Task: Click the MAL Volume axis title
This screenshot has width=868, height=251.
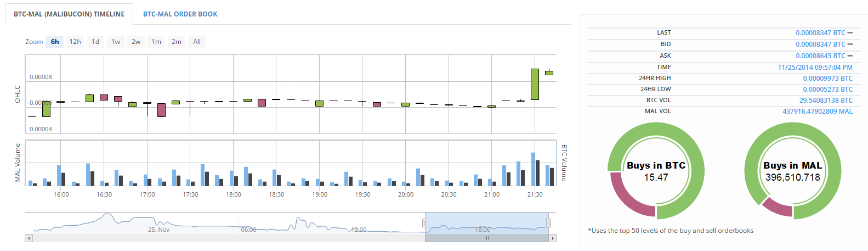Action: tap(18, 163)
